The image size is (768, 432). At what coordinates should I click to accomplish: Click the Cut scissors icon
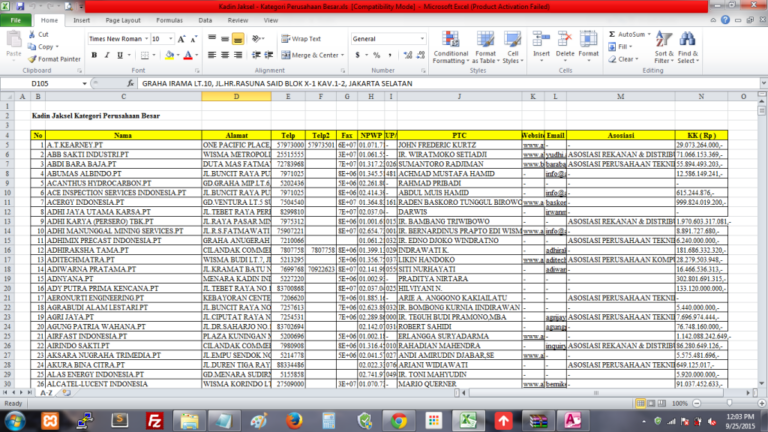tap(32, 34)
